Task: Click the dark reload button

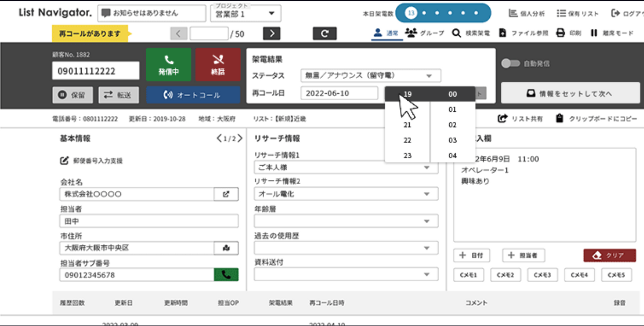Action: pyautogui.click(x=325, y=34)
